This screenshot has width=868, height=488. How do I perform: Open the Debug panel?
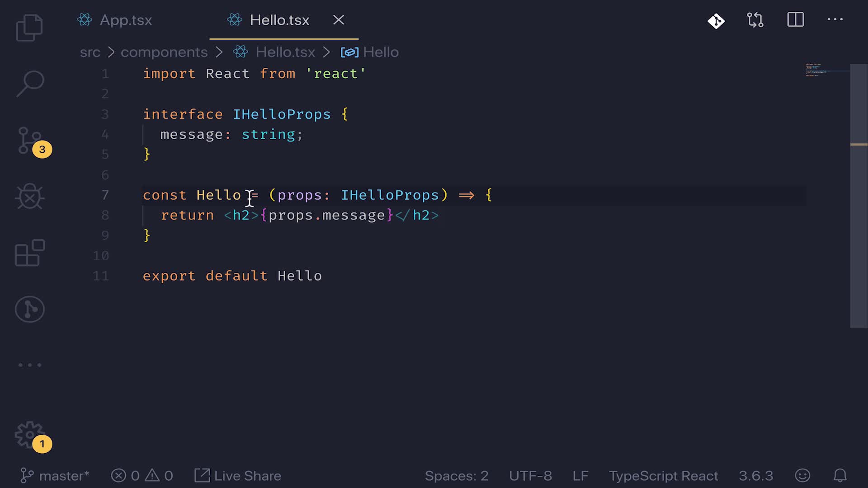point(30,197)
